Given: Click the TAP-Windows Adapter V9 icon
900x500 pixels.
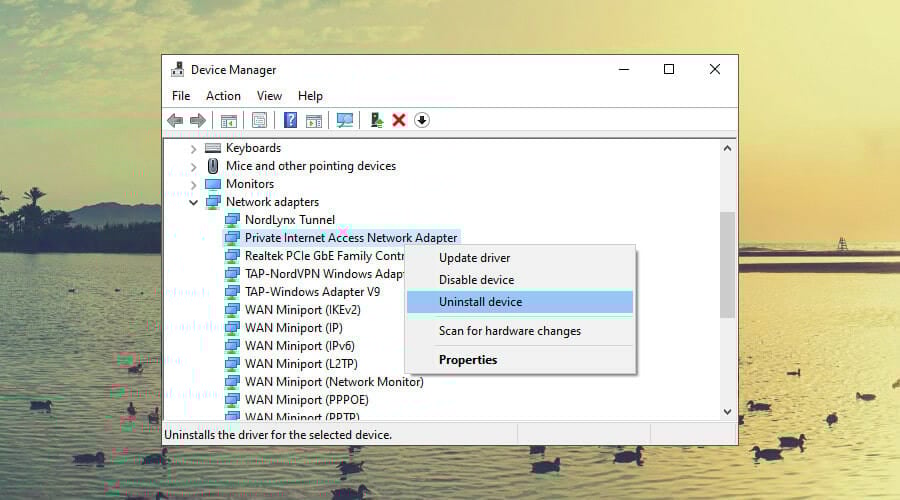Looking at the screenshot, I should [x=232, y=292].
